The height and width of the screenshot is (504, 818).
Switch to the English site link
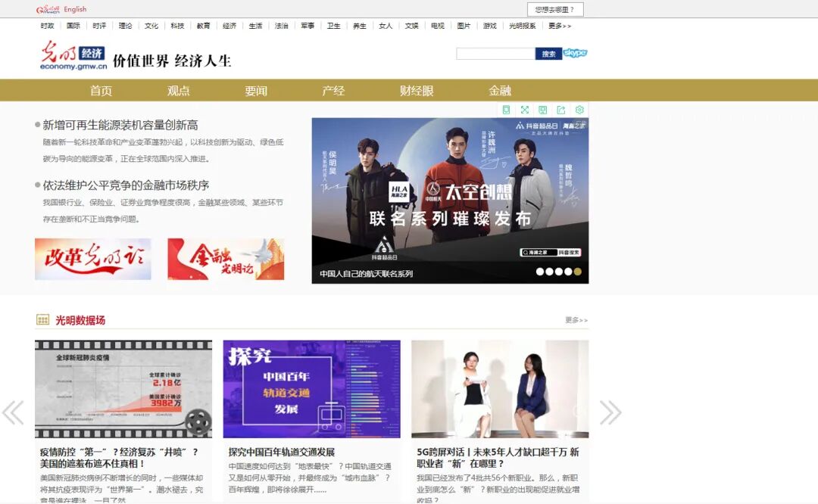[x=75, y=9]
